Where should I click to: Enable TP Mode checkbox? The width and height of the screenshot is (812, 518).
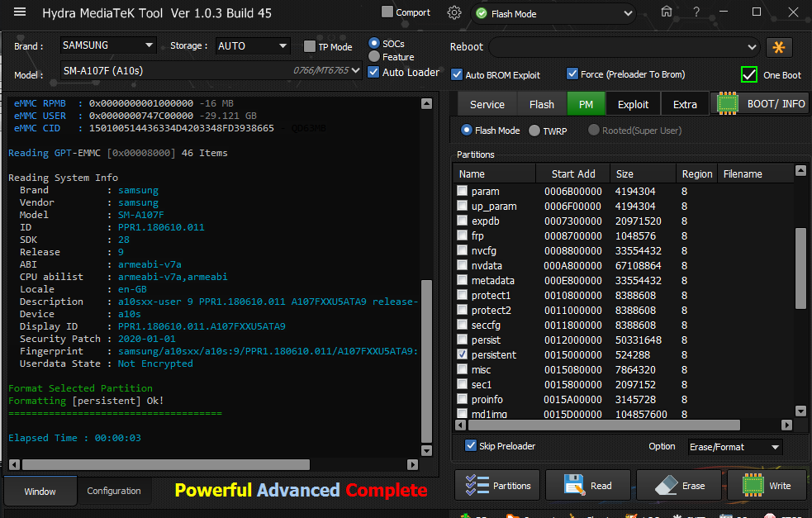pyautogui.click(x=309, y=46)
